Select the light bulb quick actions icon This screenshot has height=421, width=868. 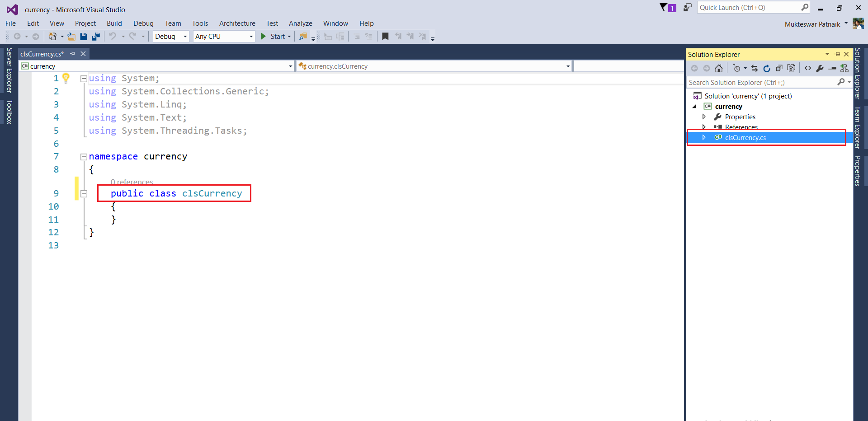click(x=66, y=78)
